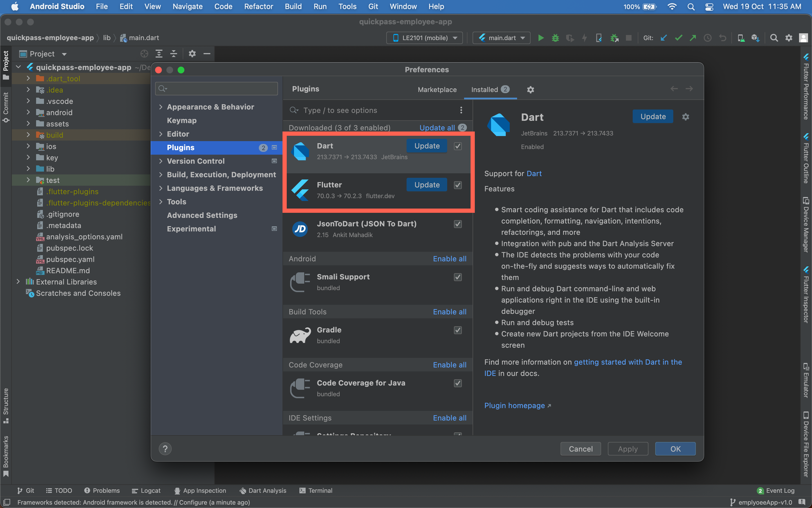Open Flutter Outline side tool window
The image size is (812, 508).
point(806,158)
